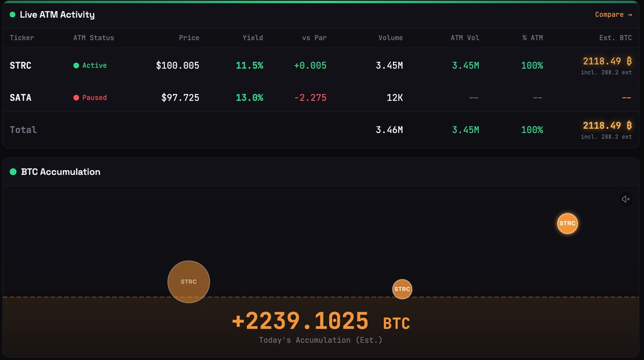Select the large faded STRC bubble
Viewport: 644px width, 360px height.
(188, 282)
